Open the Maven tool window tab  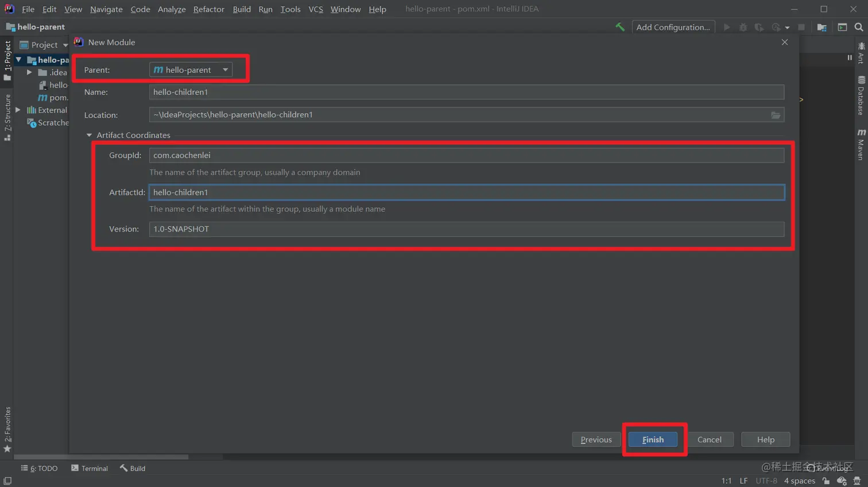[861, 144]
